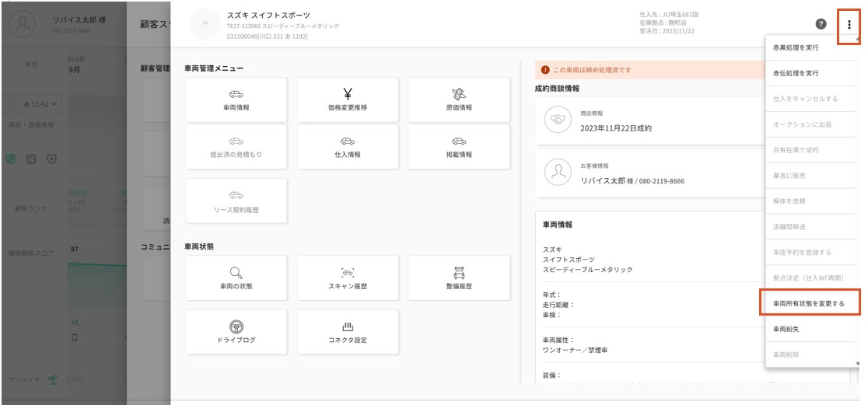Image resolution: width=868 pixels, height=405 pixels.
Task: Open the 価格変更推移 yen card
Action: click(x=348, y=100)
